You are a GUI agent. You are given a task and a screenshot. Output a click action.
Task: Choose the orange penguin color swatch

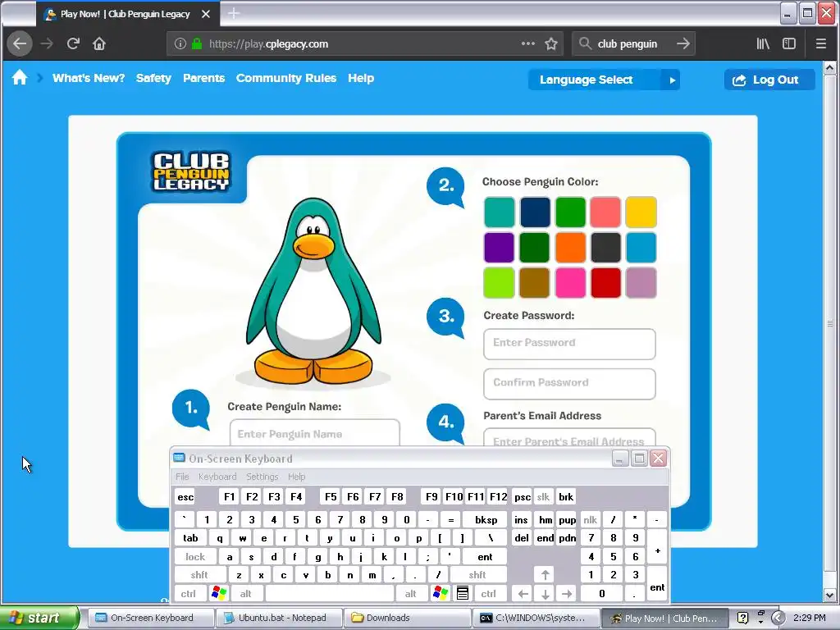(x=570, y=247)
